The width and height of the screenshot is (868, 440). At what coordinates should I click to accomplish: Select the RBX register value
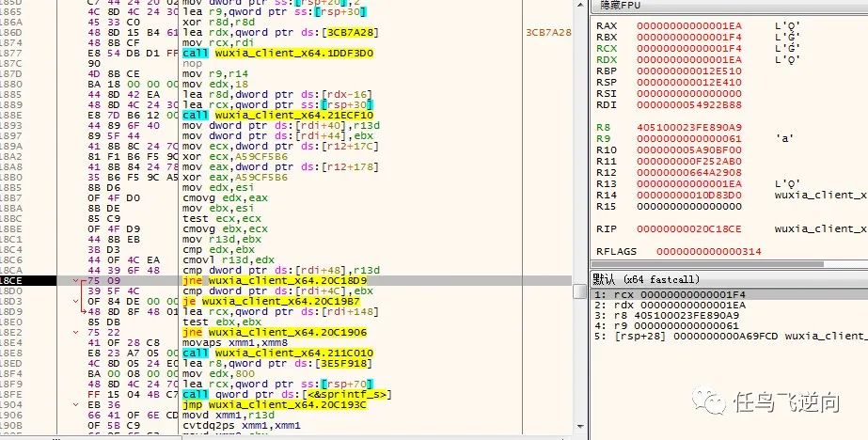click(x=689, y=37)
